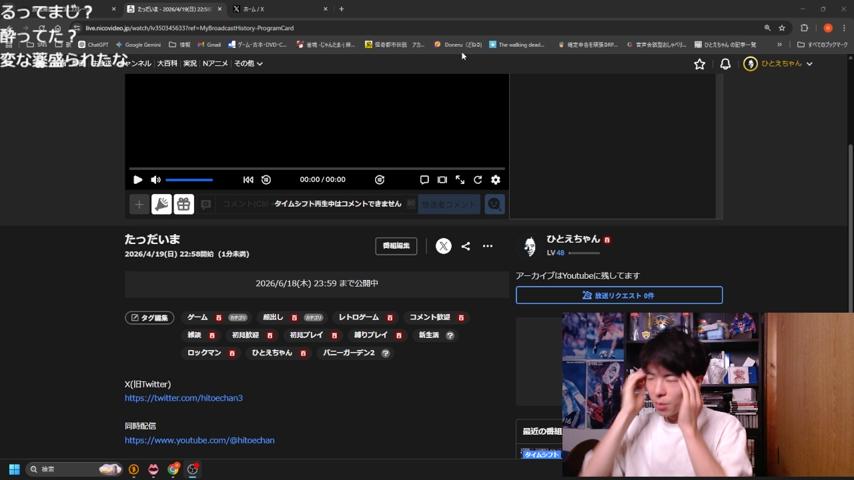The height and width of the screenshot is (480, 854).
Task: Switch to the ホーム / X browser tab
Action: pyautogui.click(x=280, y=9)
